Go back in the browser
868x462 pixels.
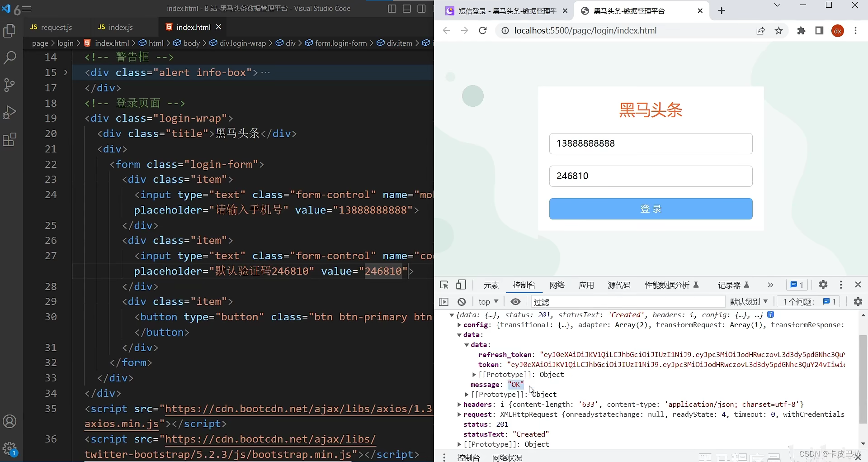point(447,30)
